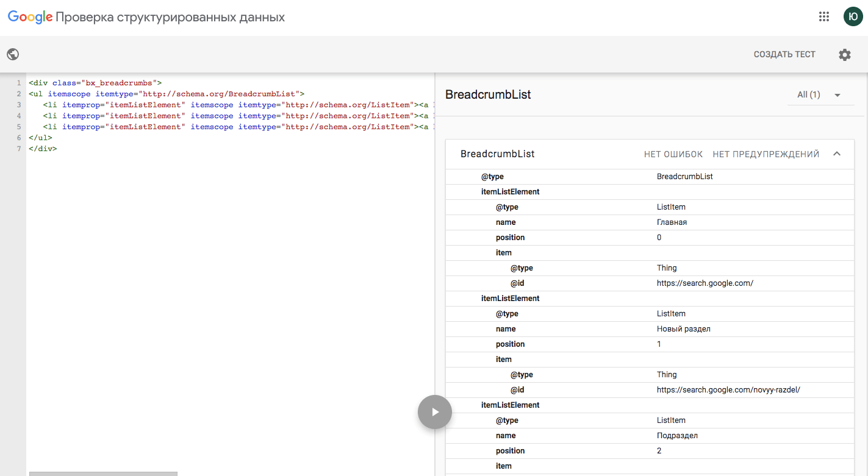Click the НЕТ ПРЕДУПРЕЖДЕНИЙ label
868x476 pixels.
[x=766, y=154]
